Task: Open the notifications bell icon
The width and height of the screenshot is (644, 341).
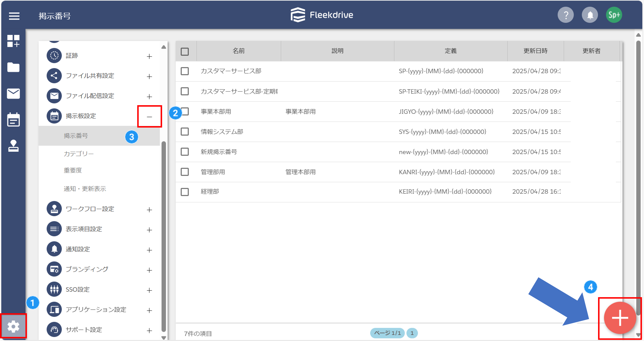Action: click(590, 15)
